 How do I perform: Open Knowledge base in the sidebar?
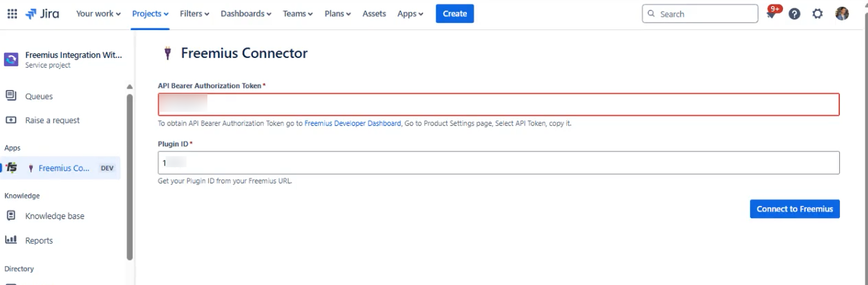54,216
